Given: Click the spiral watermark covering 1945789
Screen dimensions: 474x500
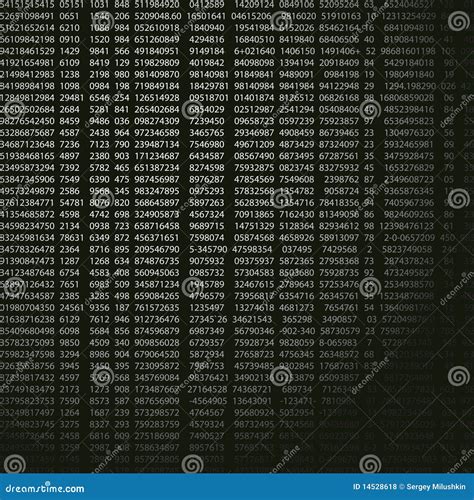Looking at the screenshot, I should [192, 287].
